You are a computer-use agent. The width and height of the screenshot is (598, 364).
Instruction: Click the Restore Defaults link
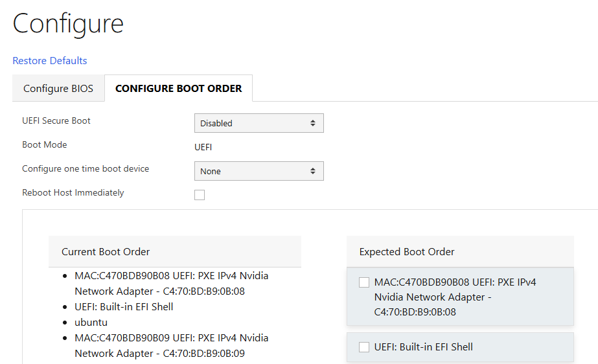[x=50, y=61]
